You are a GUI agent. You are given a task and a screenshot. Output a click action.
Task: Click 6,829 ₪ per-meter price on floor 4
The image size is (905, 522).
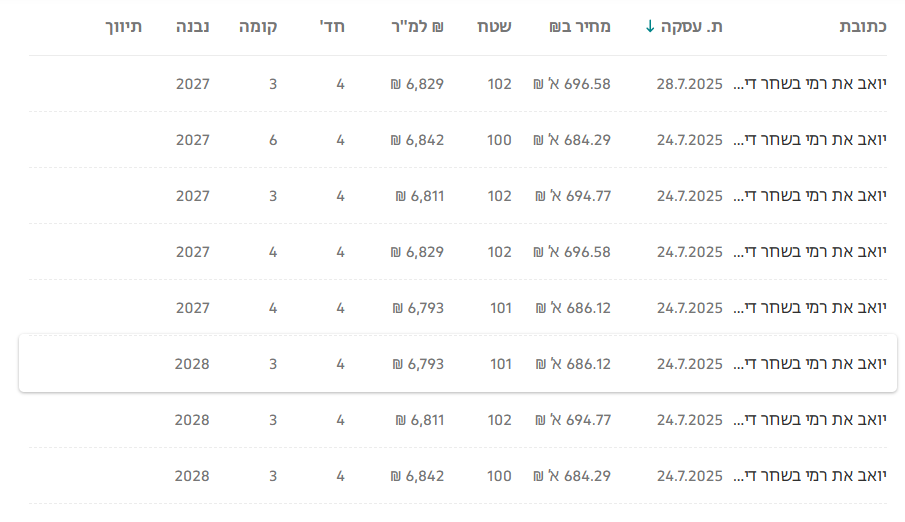[417, 252]
